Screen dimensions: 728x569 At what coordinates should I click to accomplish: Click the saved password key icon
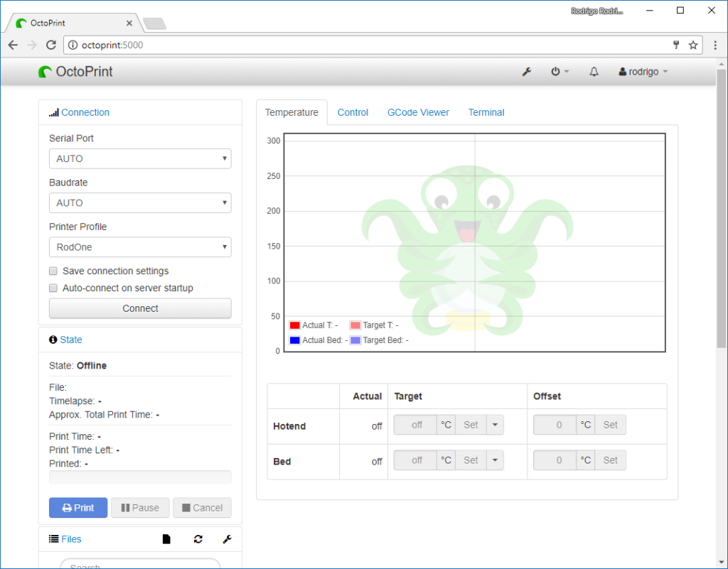(x=676, y=45)
